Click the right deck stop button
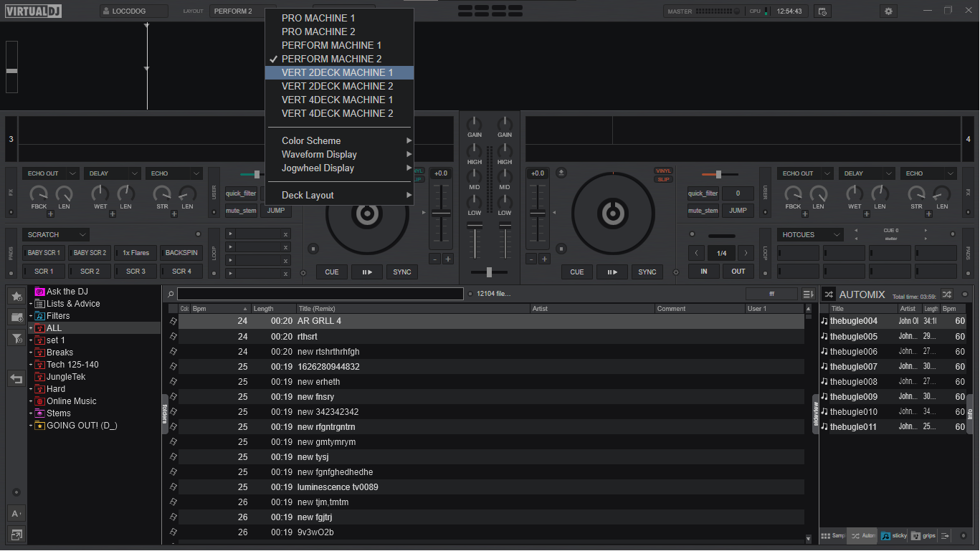The height and width of the screenshot is (551, 980). click(x=561, y=249)
